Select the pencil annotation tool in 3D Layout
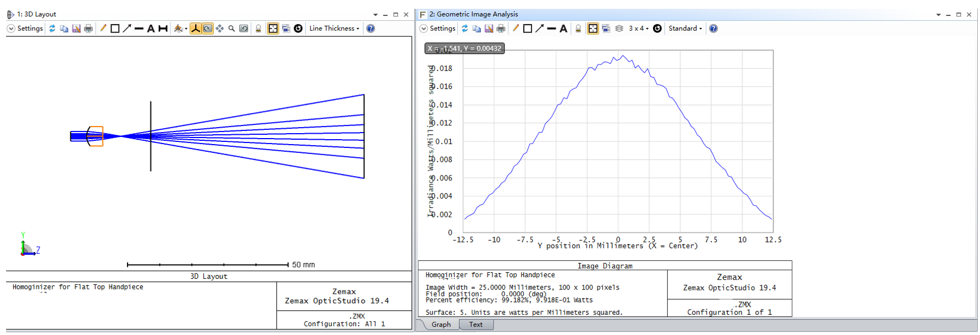This screenshot has width=980, height=335. 103,29
